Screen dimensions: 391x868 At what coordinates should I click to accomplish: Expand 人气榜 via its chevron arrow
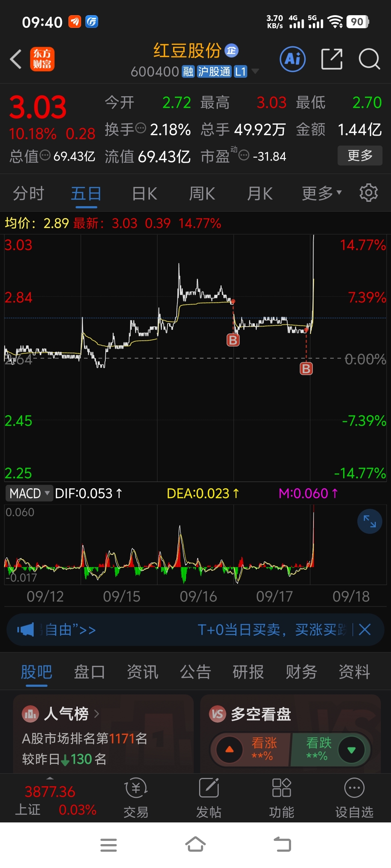[96, 714]
